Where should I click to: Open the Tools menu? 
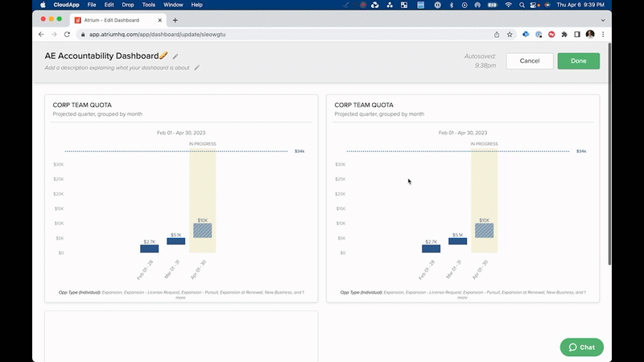(x=149, y=5)
